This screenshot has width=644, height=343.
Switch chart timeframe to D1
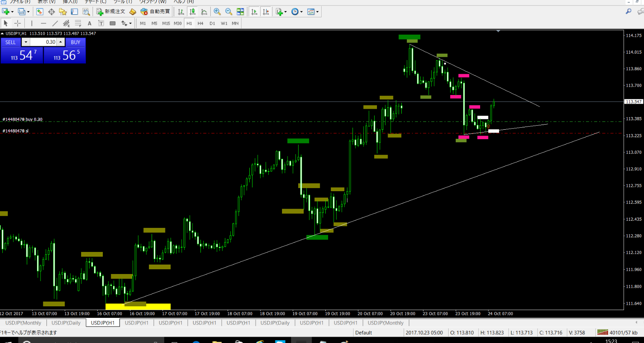[x=212, y=23]
